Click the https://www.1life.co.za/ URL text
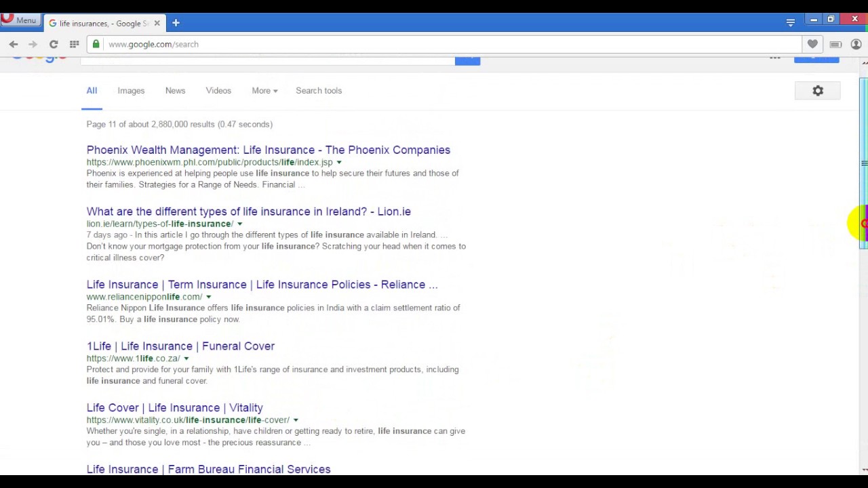 [134, 359]
